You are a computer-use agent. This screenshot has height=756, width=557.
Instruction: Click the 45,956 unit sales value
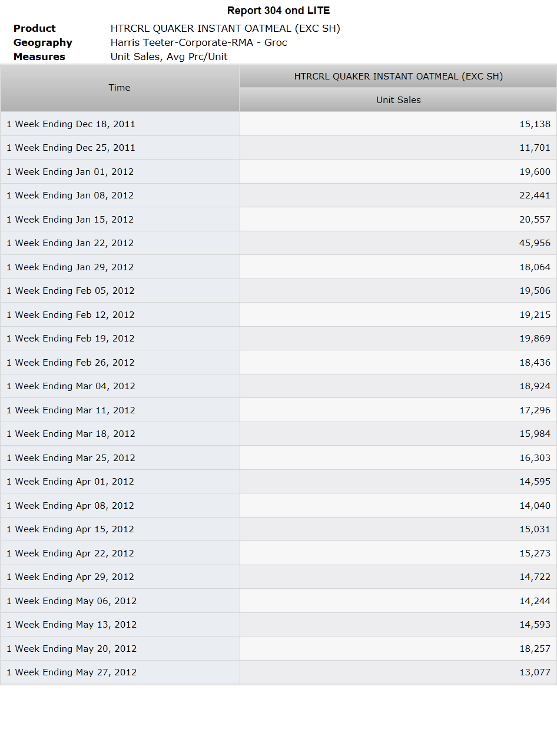coord(535,243)
